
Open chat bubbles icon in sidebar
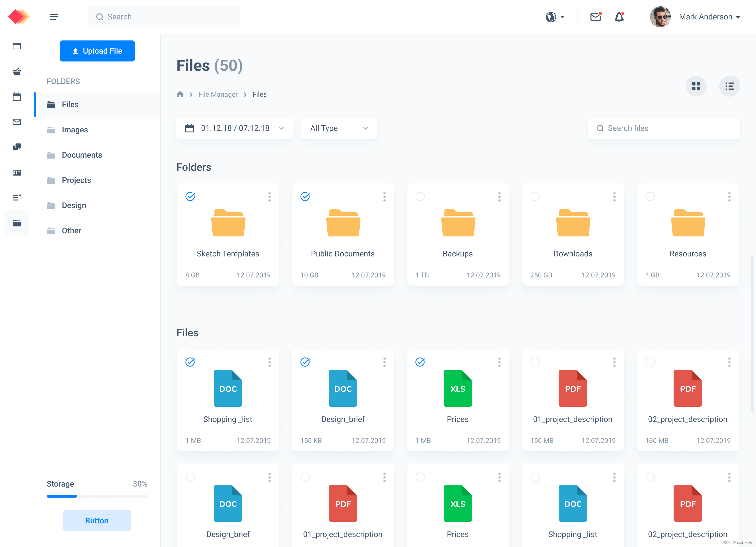pos(17,147)
